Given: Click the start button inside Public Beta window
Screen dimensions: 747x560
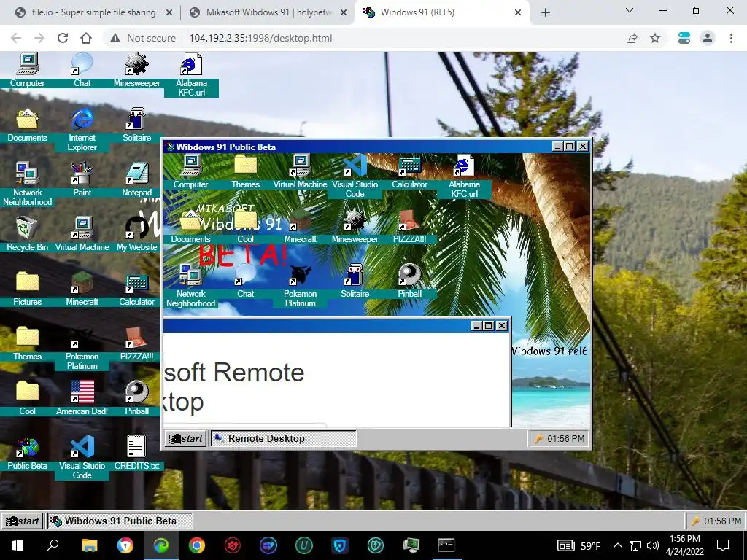Looking at the screenshot, I should click(x=186, y=438).
